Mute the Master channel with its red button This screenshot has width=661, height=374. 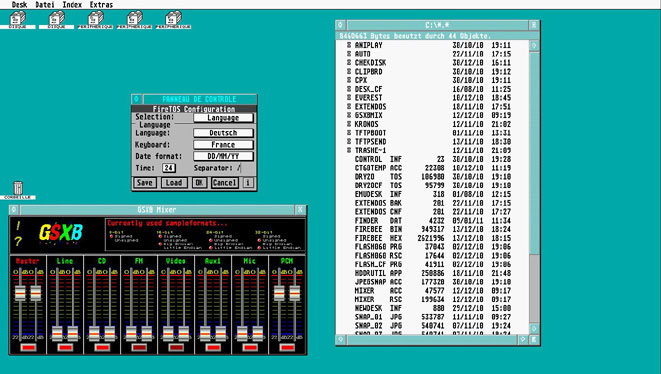(x=28, y=348)
